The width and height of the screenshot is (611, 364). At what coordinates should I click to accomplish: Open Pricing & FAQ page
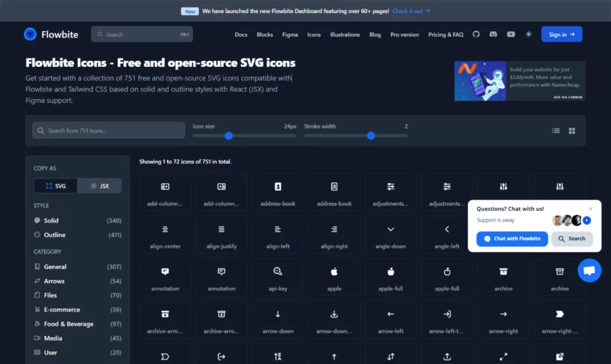(446, 35)
